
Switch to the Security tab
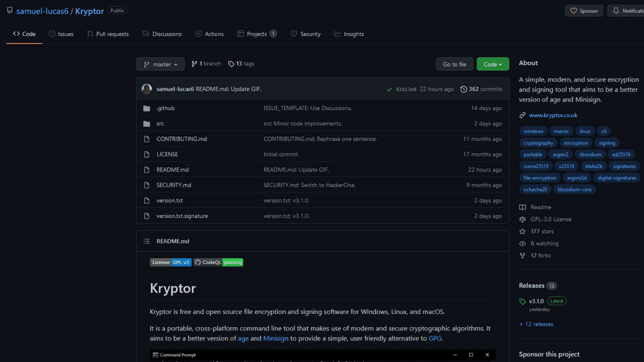pos(306,34)
